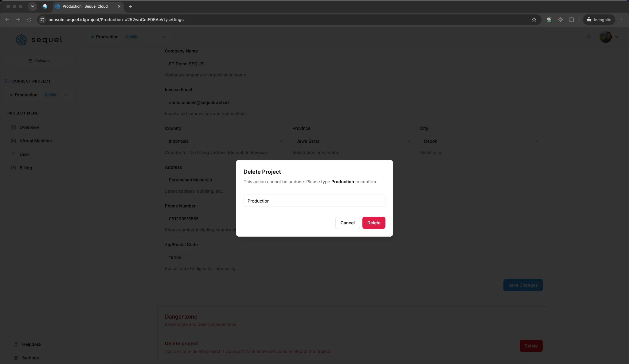This screenshot has height=364, width=629.
Task: Open the user avatar account menu
Action: pyautogui.click(x=609, y=37)
